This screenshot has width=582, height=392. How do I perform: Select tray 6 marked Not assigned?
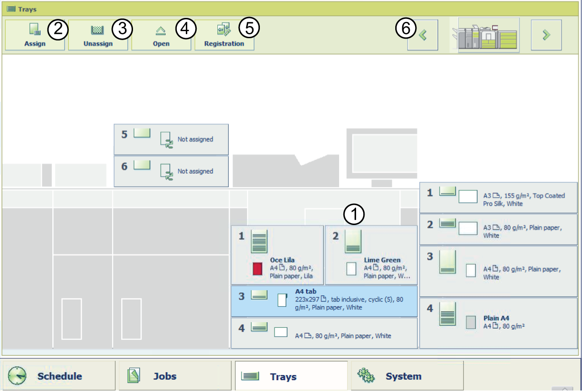coord(171,171)
